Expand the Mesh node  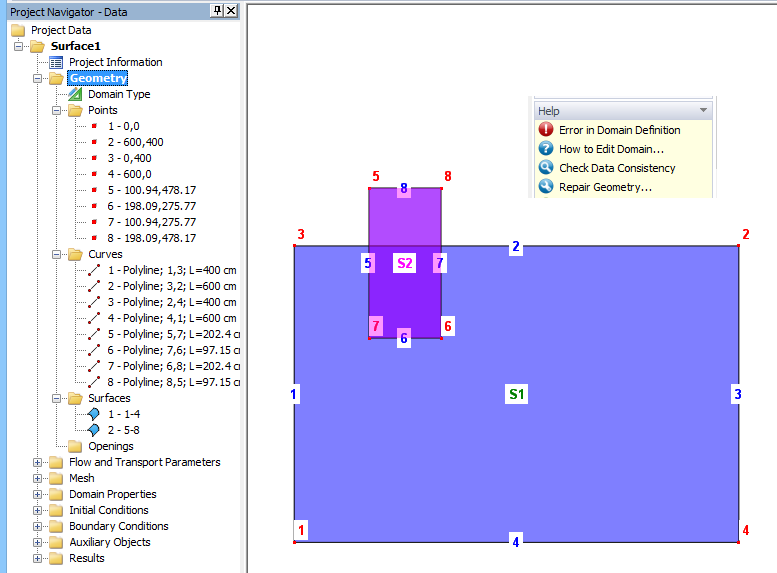point(37,478)
